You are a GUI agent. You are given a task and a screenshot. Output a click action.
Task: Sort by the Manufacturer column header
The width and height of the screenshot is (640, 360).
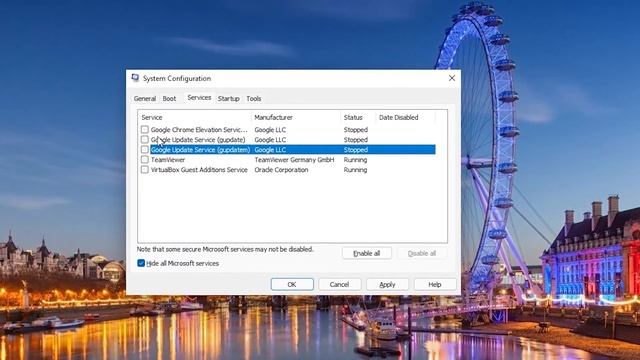click(x=296, y=117)
